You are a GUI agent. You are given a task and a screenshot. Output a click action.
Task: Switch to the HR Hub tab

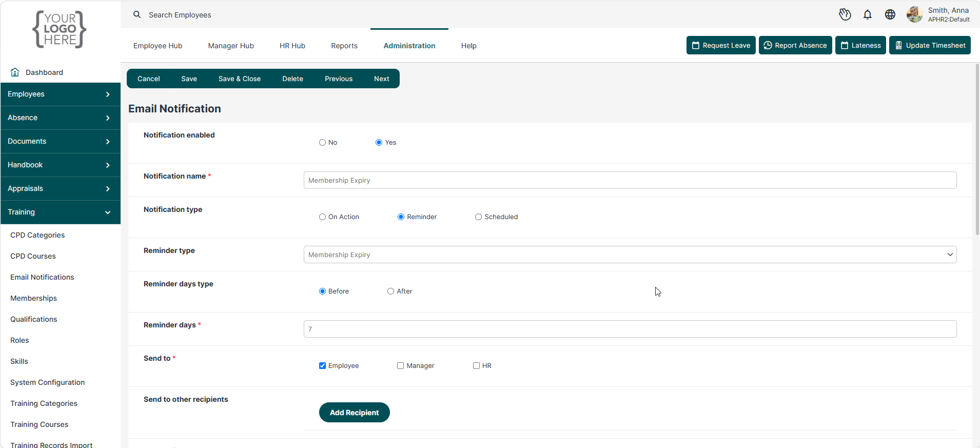pos(292,46)
